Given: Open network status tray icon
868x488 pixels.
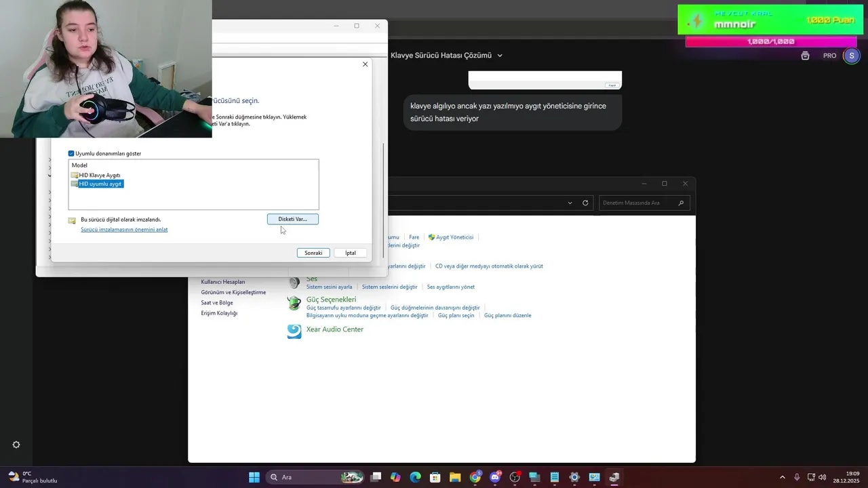Looking at the screenshot, I should click(x=811, y=477).
